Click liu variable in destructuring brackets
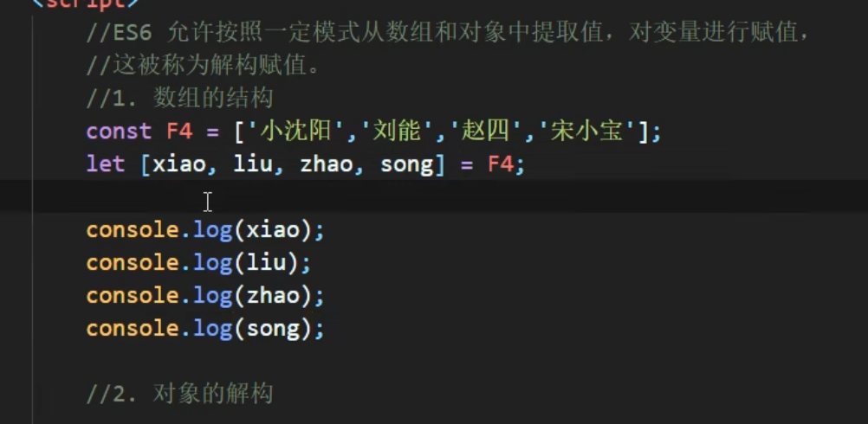 (x=253, y=164)
